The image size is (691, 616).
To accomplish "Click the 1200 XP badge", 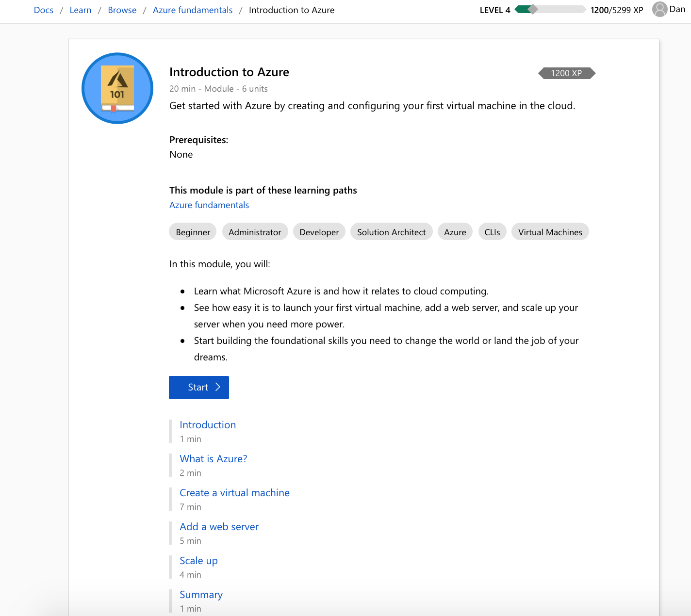I will [x=566, y=73].
